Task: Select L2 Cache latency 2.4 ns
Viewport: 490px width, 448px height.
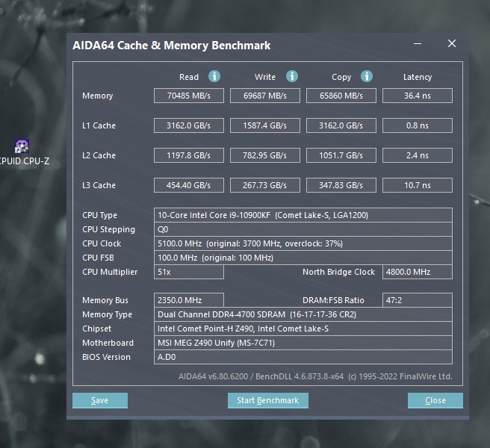Action: click(x=418, y=155)
